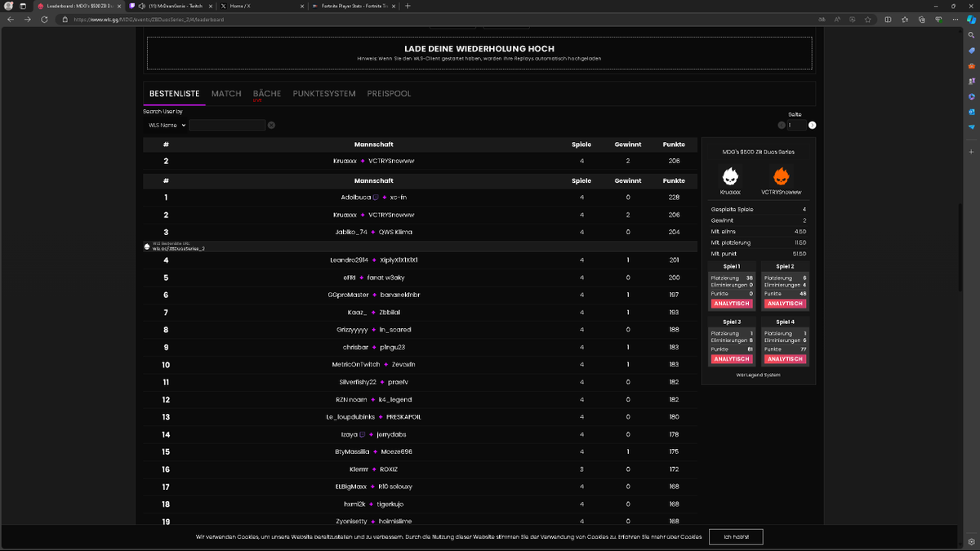The width and height of the screenshot is (980, 551).
Task: View site information lock icon
Action: click(x=65, y=19)
